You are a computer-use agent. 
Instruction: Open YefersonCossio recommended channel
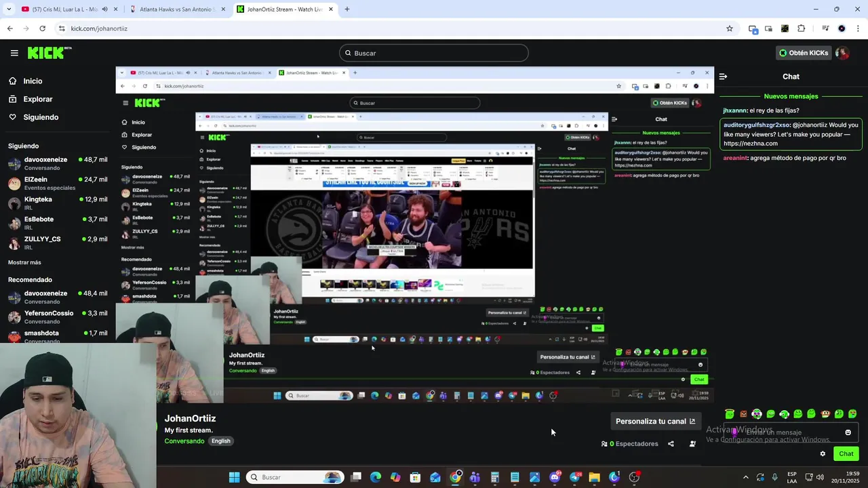58,317
